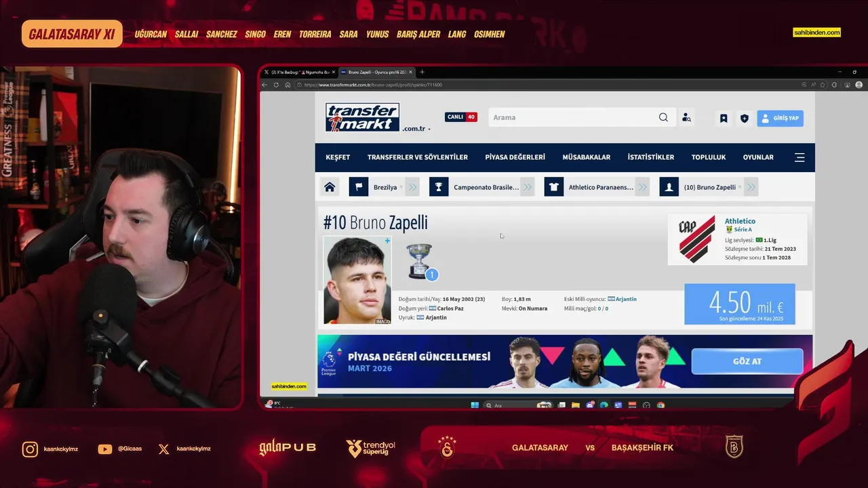
Task: Open the Athletico club link
Action: [740, 221]
